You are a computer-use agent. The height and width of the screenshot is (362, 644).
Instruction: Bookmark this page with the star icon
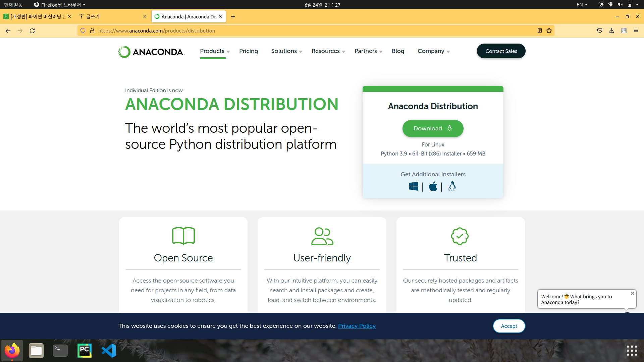(549, 31)
